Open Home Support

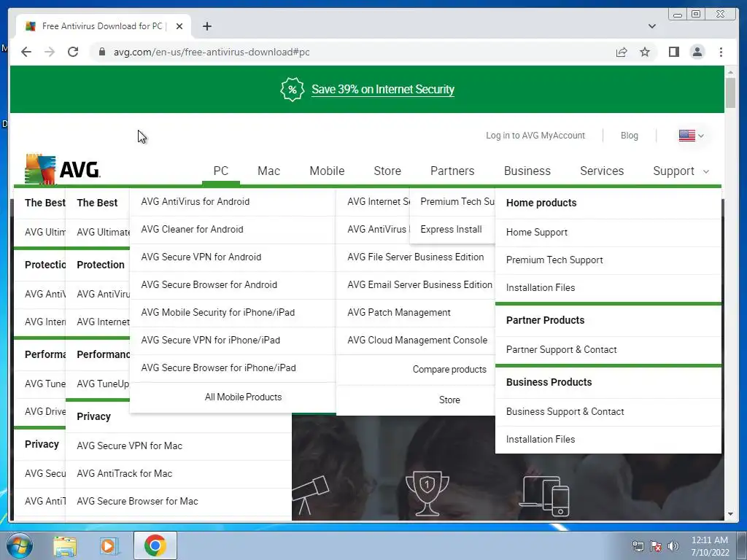tap(536, 233)
